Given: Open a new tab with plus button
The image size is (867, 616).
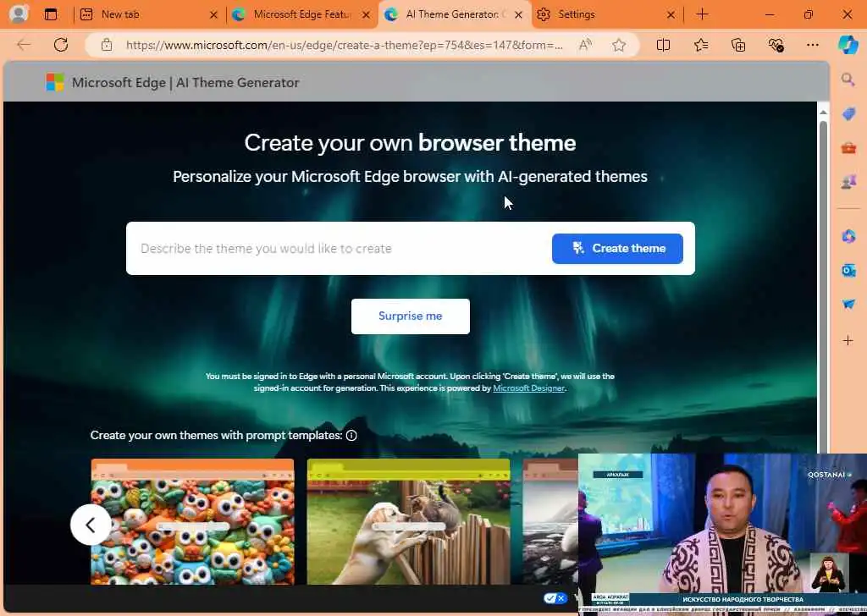Looking at the screenshot, I should click(x=702, y=14).
